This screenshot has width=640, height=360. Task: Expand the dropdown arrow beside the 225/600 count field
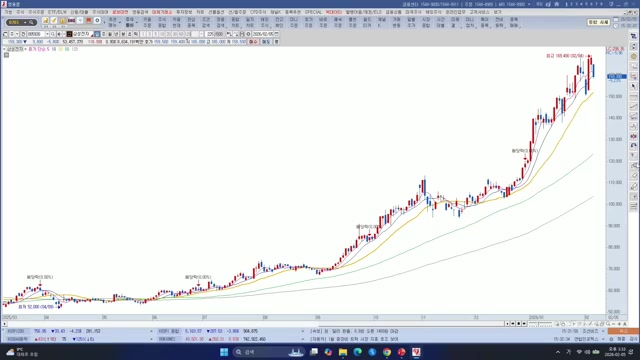coord(202,34)
